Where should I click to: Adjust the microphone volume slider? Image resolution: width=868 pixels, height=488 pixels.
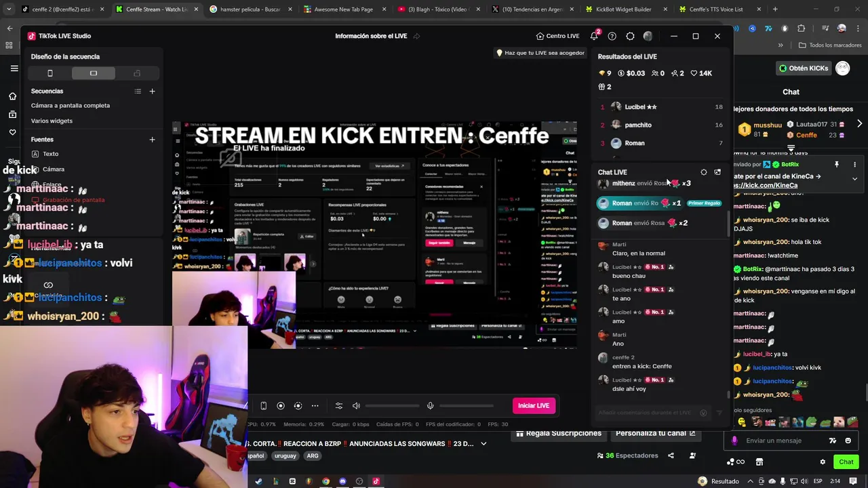click(467, 406)
